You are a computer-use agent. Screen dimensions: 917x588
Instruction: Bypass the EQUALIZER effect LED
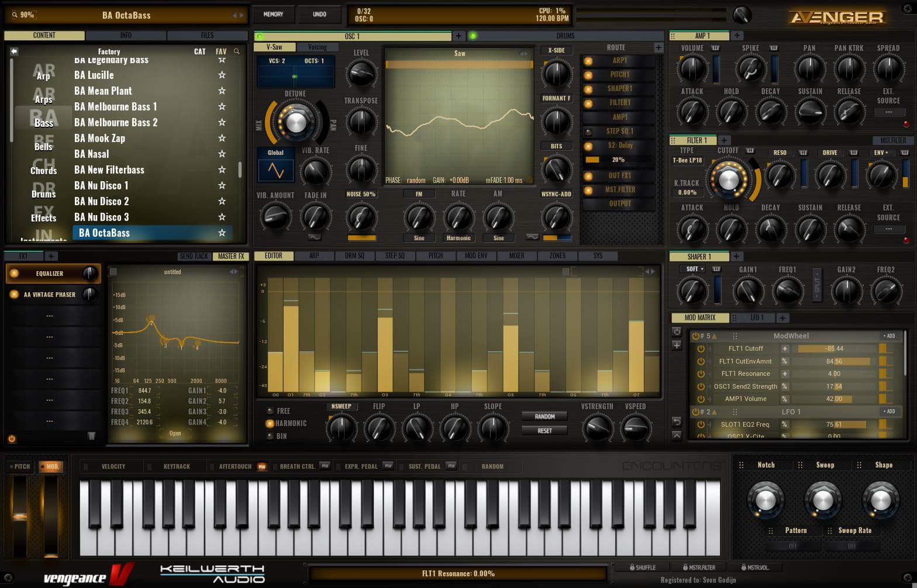pos(14,274)
